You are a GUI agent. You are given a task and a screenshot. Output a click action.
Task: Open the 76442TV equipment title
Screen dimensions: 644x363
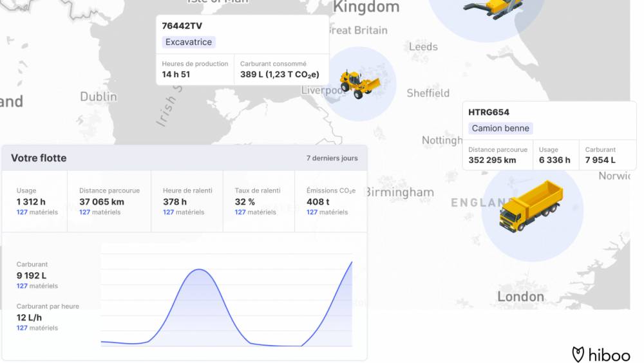182,26
